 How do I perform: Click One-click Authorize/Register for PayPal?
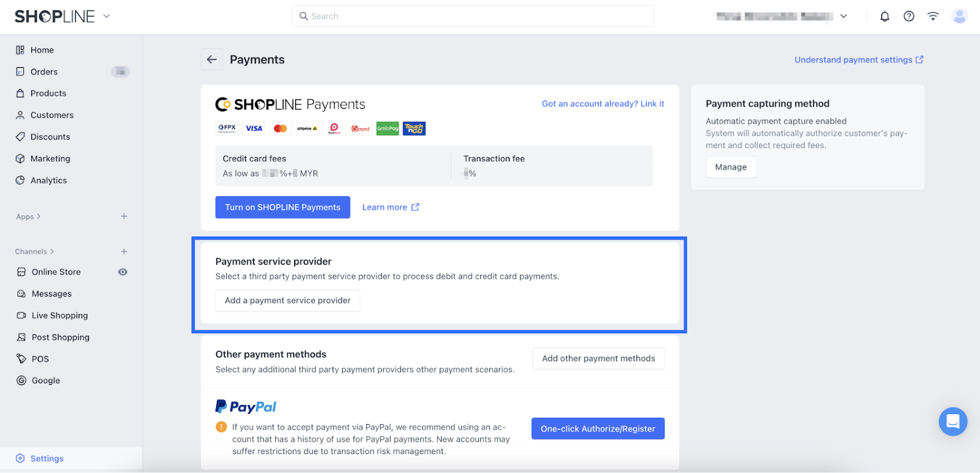(598, 429)
